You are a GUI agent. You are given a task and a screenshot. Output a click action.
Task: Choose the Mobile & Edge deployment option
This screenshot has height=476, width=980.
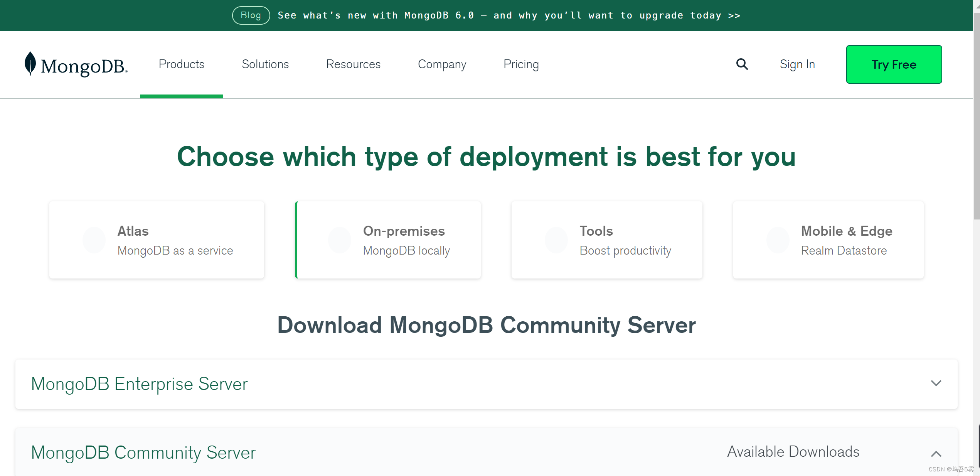pyautogui.click(x=828, y=240)
